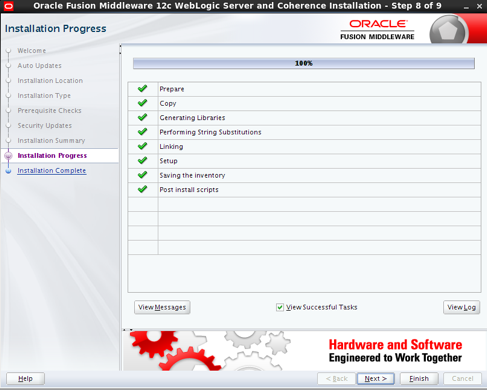Click the 100% progress bar
Viewport: 487px width, 390px height.
304,63
